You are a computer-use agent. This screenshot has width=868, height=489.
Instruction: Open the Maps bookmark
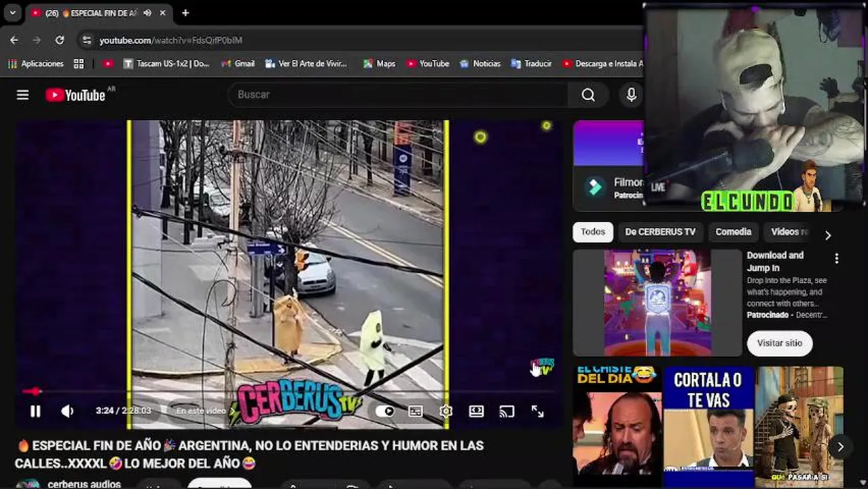tap(379, 64)
